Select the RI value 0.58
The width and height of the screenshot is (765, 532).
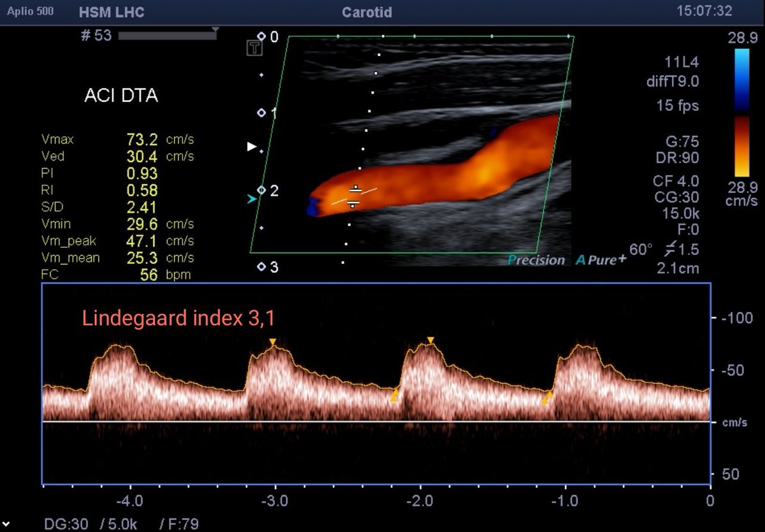coord(142,191)
